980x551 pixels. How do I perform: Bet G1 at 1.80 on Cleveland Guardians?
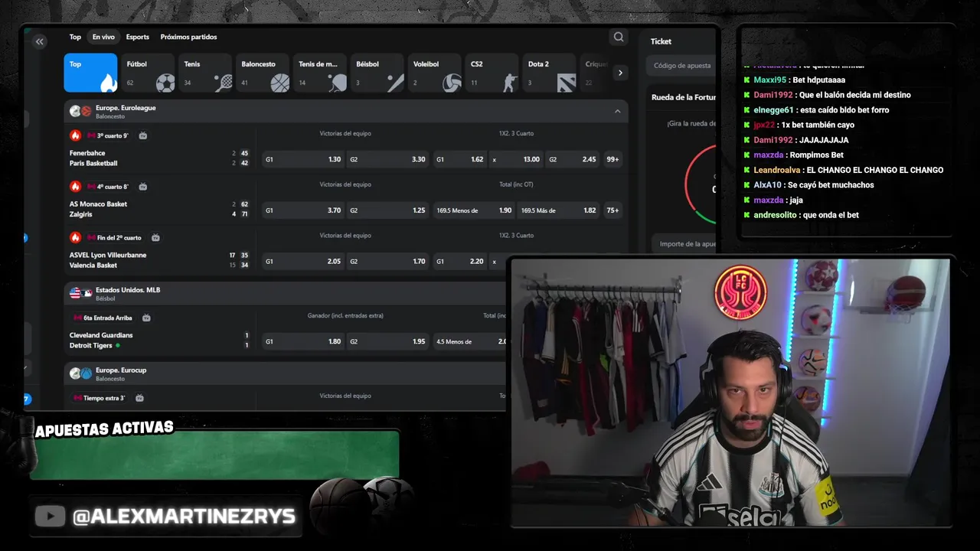pos(303,341)
